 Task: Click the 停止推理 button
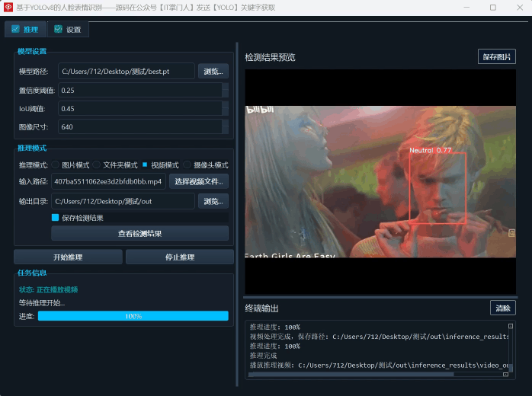click(180, 257)
